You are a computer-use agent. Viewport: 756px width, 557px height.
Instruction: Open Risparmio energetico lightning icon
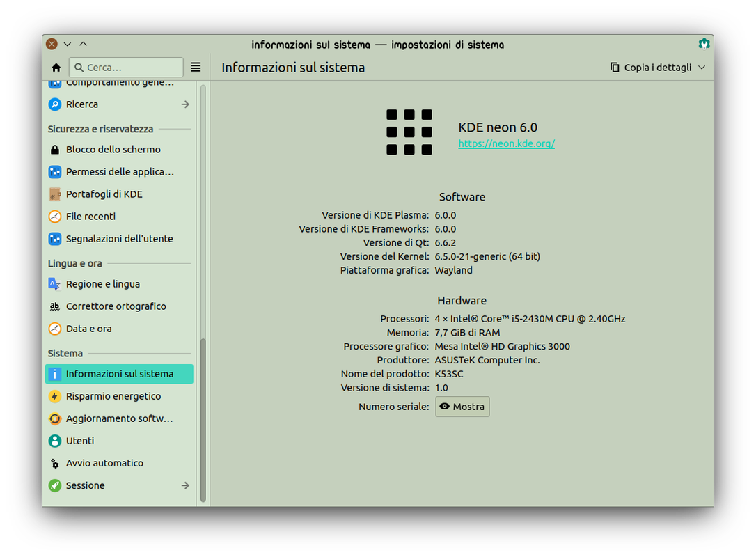point(55,396)
